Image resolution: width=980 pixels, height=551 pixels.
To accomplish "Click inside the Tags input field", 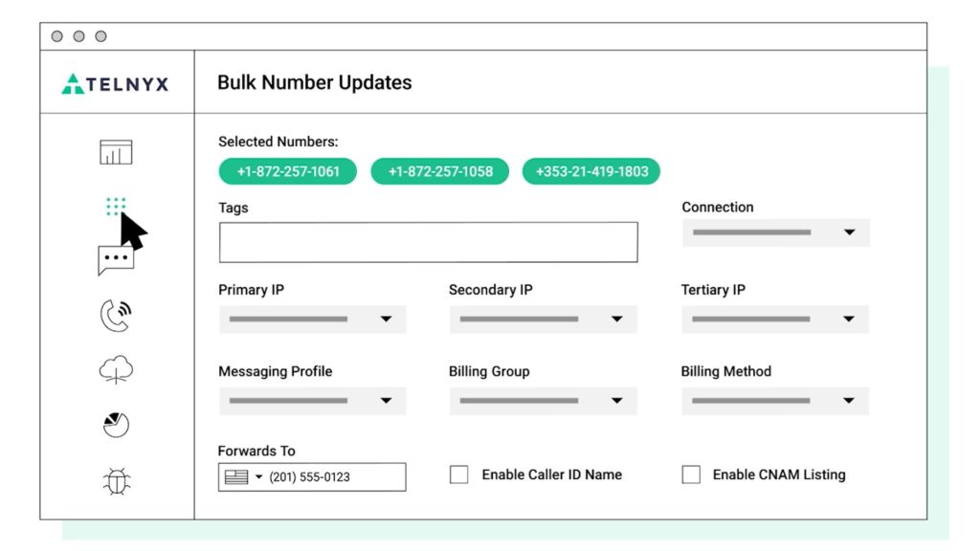I will click(x=428, y=241).
